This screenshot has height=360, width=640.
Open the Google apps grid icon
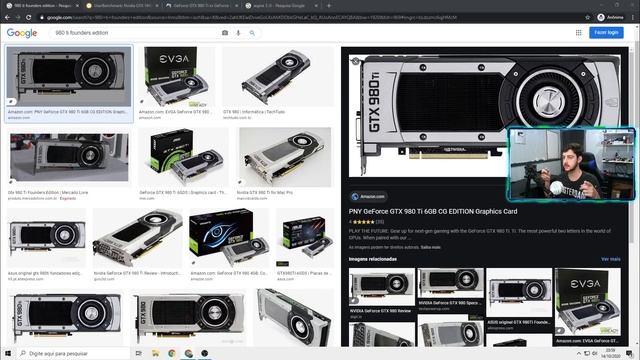(578, 33)
